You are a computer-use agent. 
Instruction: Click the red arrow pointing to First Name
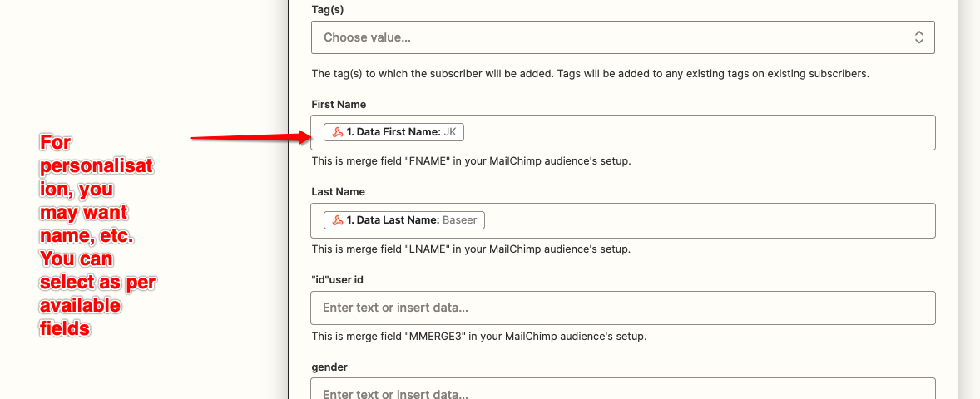[x=250, y=137]
